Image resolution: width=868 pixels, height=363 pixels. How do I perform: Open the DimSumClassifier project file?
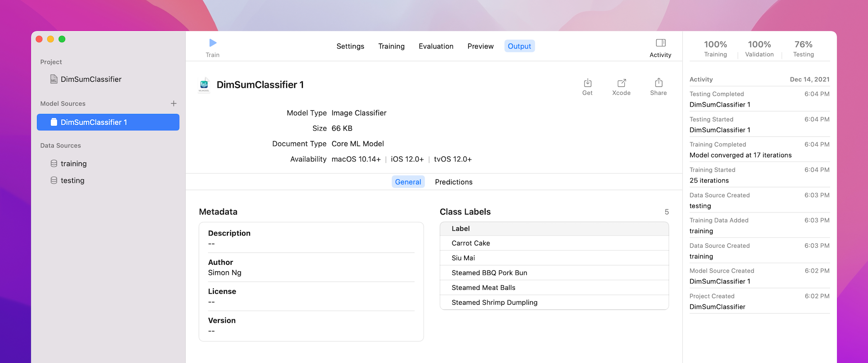coord(90,80)
